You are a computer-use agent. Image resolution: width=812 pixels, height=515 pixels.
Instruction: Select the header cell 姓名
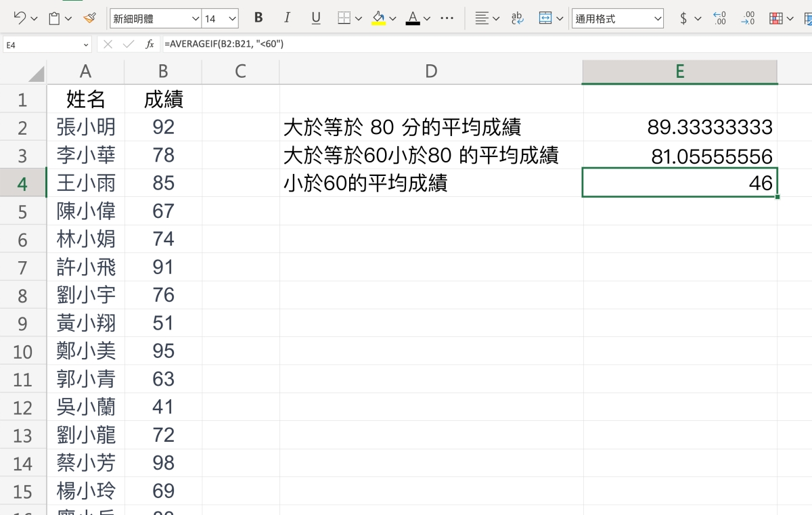[x=85, y=99]
